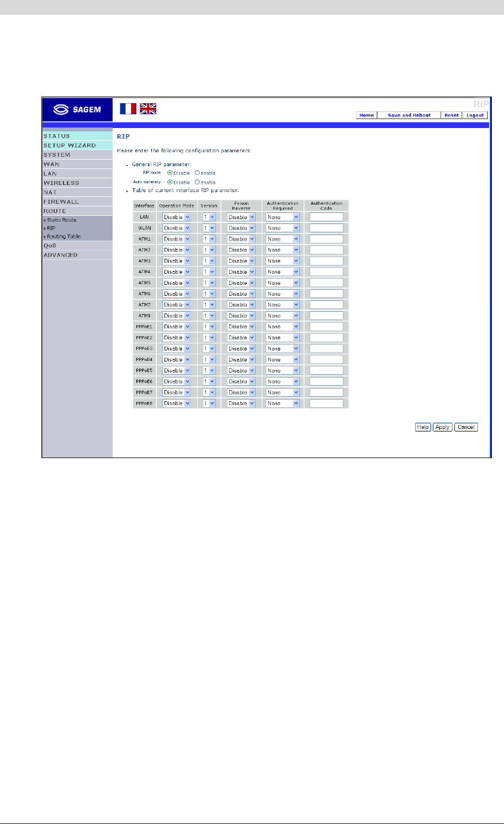Open Poison Reverse dropdown for PPPoE8 row
The image size is (504, 824).
point(241,403)
